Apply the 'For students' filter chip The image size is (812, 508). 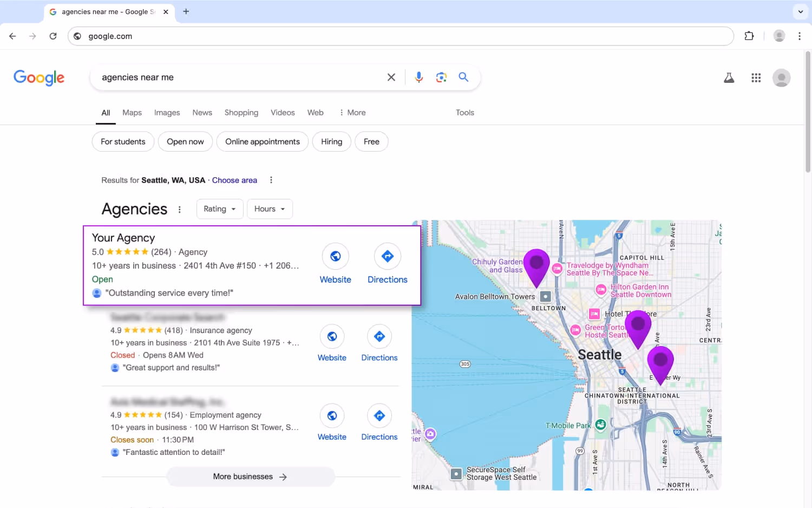123,142
